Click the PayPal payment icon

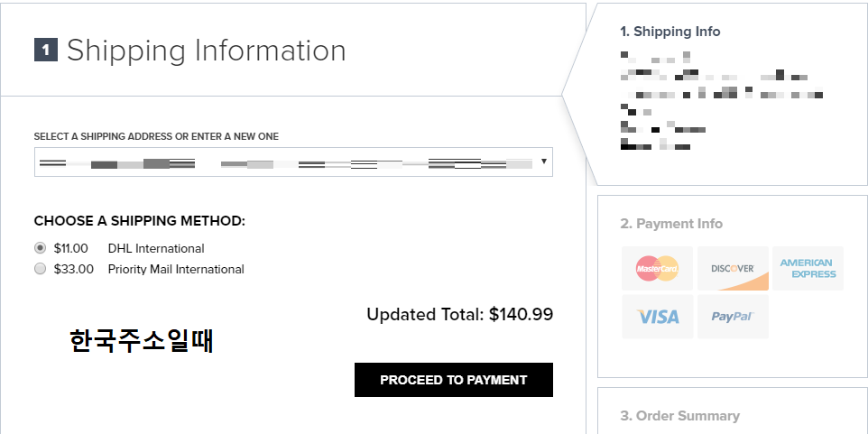pyautogui.click(x=733, y=317)
